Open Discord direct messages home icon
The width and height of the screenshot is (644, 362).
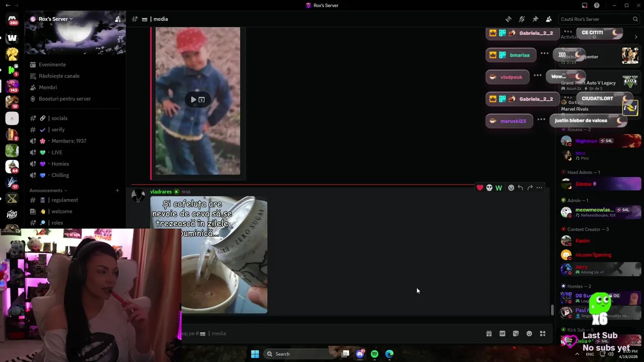tap(12, 20)
